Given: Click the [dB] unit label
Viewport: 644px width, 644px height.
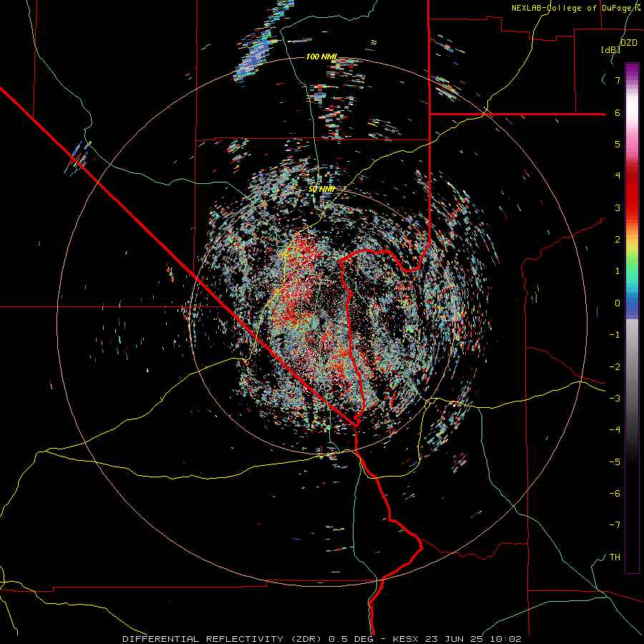Looking at the screenshot, I should [611, 49].
